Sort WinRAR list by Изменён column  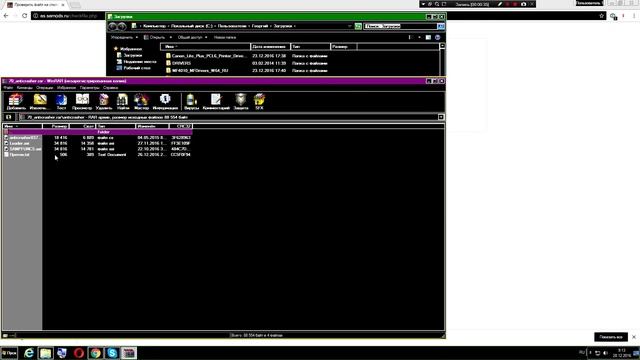point(152,126)
